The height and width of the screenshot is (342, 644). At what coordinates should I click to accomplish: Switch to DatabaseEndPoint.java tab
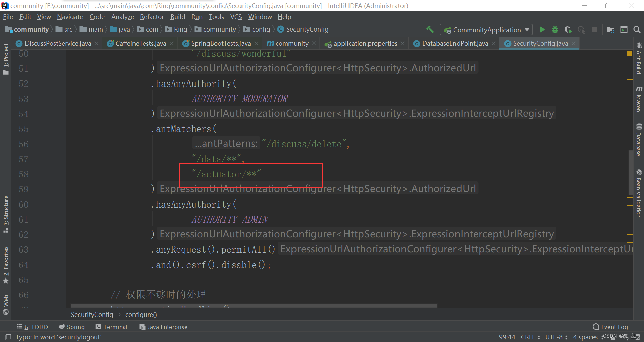coord(454,43)
